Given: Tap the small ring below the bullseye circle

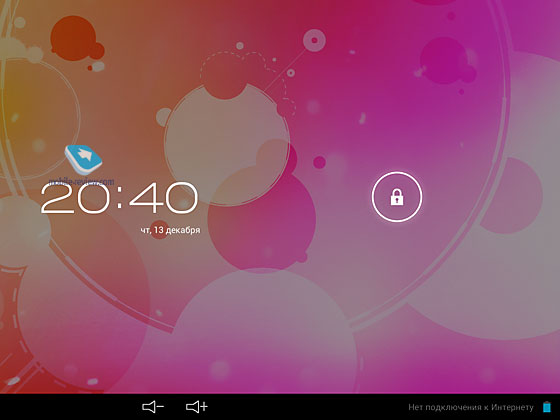Looking at the screenshot, I should pos(291,73).
